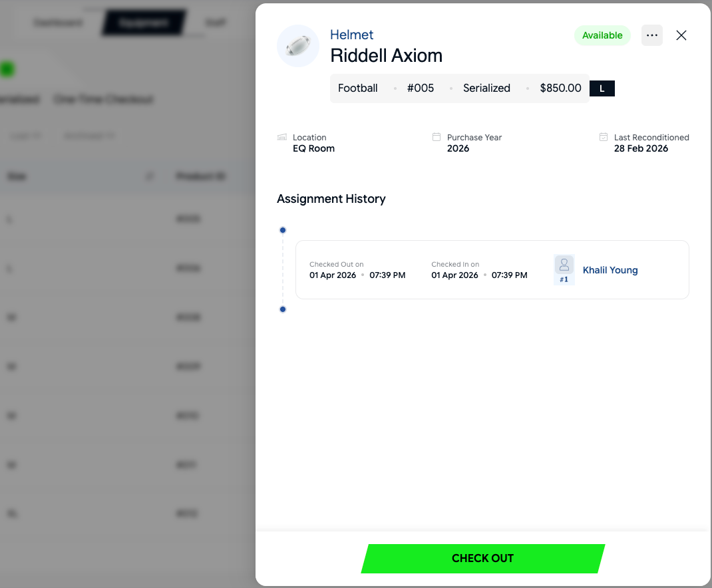Click the top timeline dot in Assignment History
The image size is (712, 588).
pyautogui.click(x=282, y=230)
